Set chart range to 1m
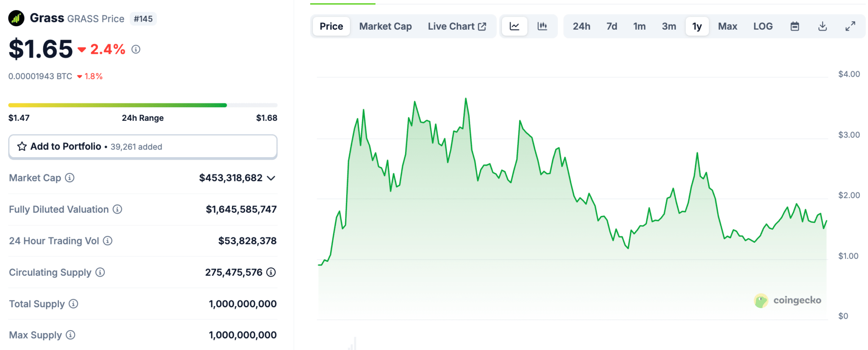This screenshot has width=868, height=350. [x=639, y=26]
